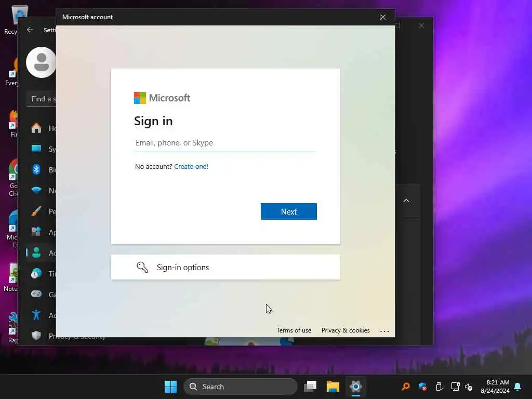532x399 pixels.
Task: Select the Firefox desktop shortcut
Action: tap(14, 124)
